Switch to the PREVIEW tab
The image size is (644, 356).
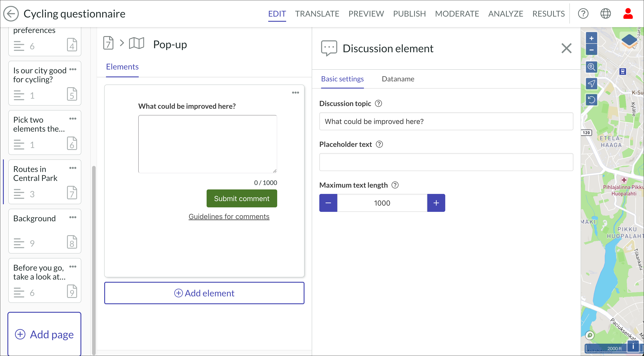point(366,13)
